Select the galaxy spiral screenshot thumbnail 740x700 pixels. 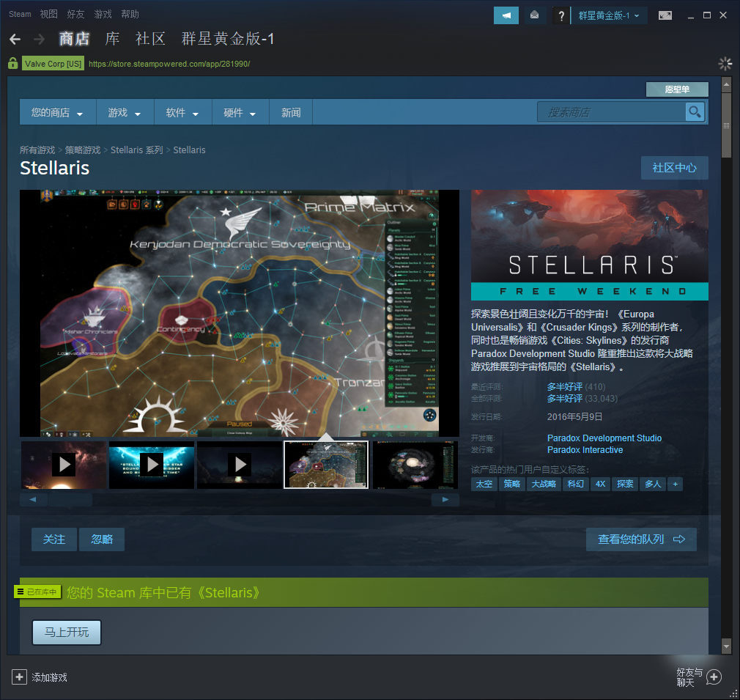[x=415, y=465]
